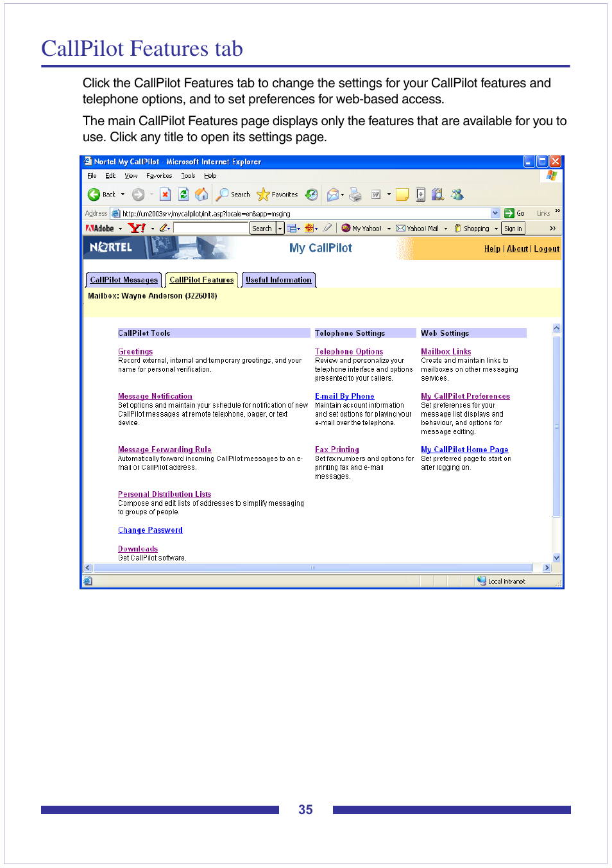Expand the My Yahoo! dropdown arrow

pos(389,229)
